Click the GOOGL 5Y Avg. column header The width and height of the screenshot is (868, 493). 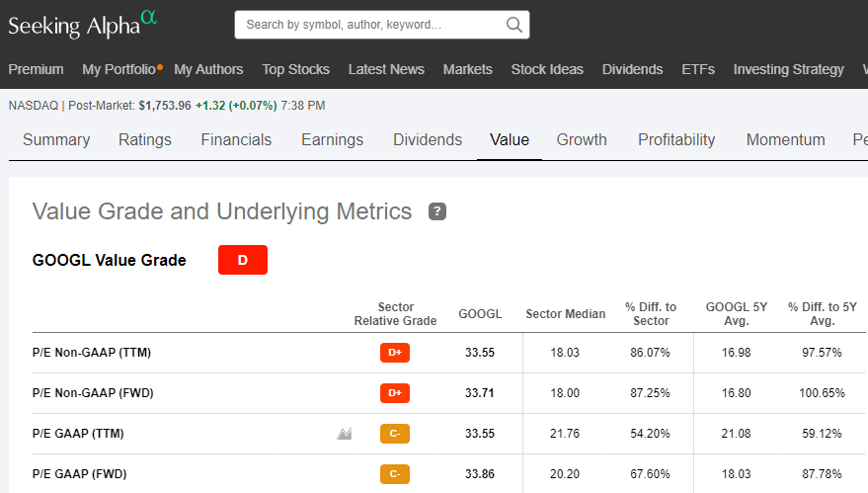737,313
